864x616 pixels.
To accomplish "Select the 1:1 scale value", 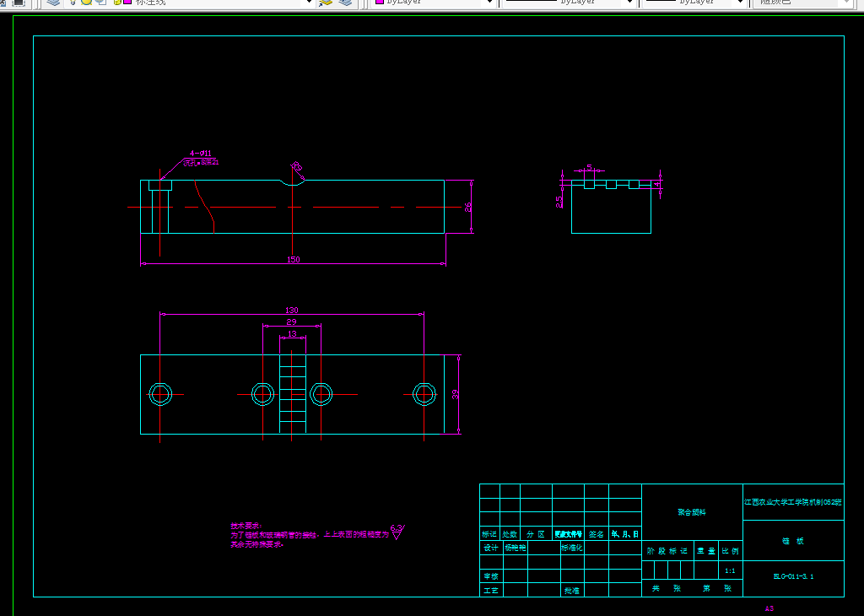I will pyautogui.click(x=730, y=570).
